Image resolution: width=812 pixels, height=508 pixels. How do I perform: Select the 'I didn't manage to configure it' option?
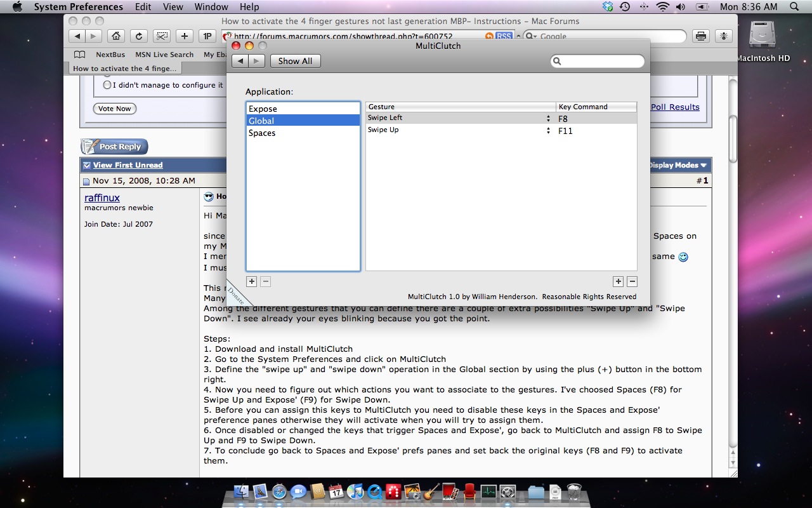107,84
